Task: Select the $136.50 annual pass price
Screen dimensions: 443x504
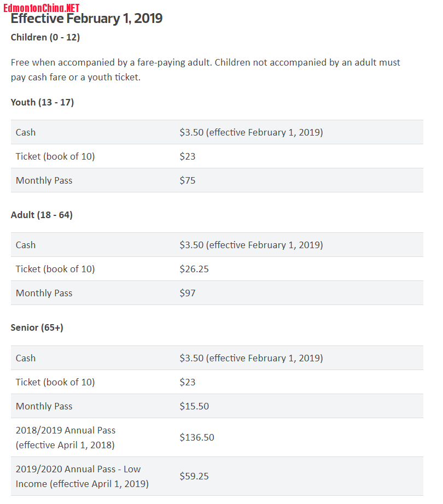Action: click(x=197, y=437)
